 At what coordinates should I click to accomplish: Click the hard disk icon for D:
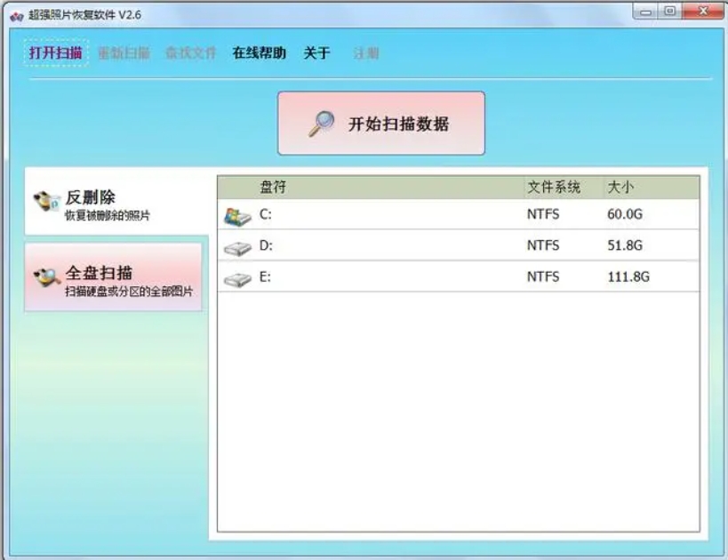pos(237,248)
